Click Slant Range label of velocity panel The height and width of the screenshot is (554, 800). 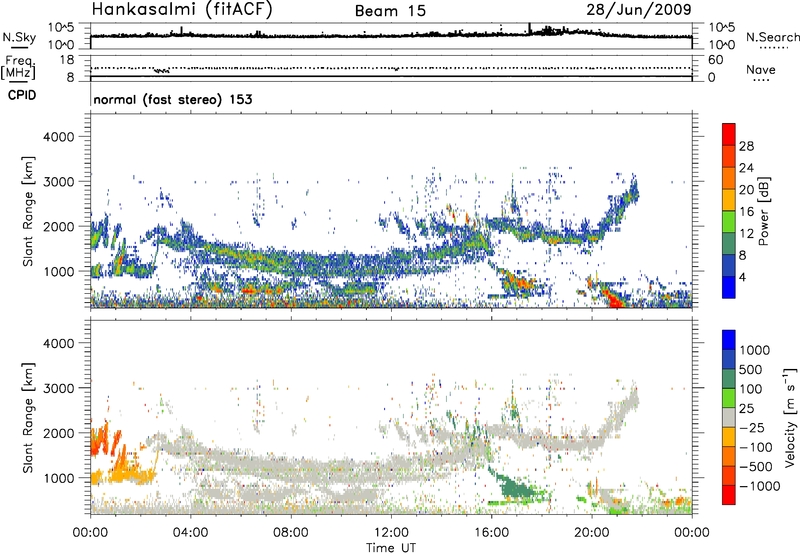pyautogui.click(x=28, y=418)
